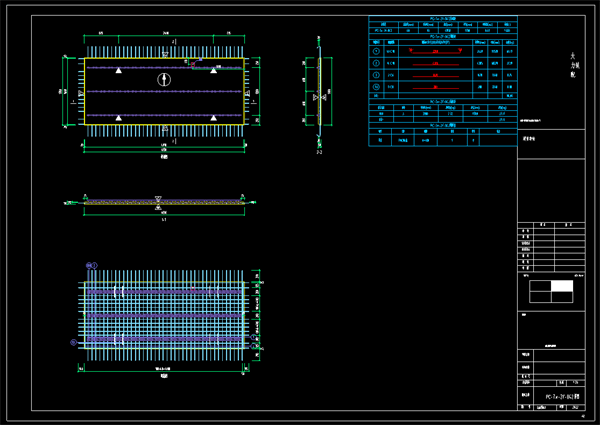The height and width of the screenshot is (425, 600).
Task: Select the lower-left white triangle lifting marker in plan view
Action: [x=119, y=118]
